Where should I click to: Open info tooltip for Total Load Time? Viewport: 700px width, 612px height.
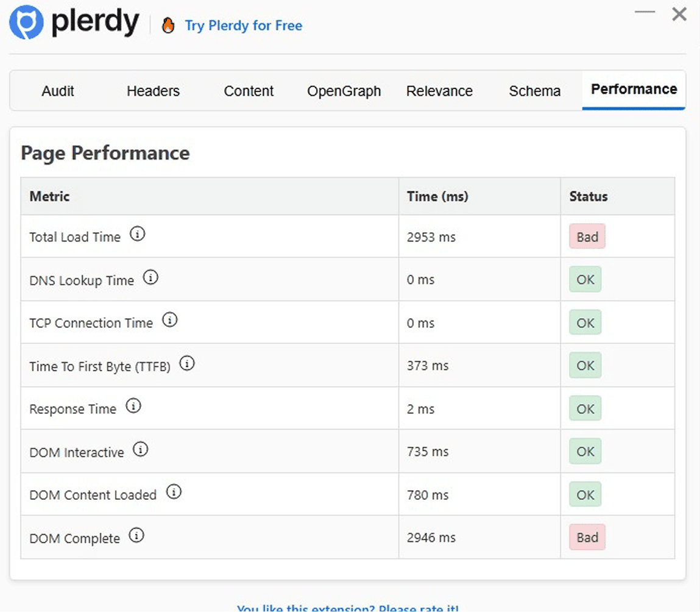(138, 233)
